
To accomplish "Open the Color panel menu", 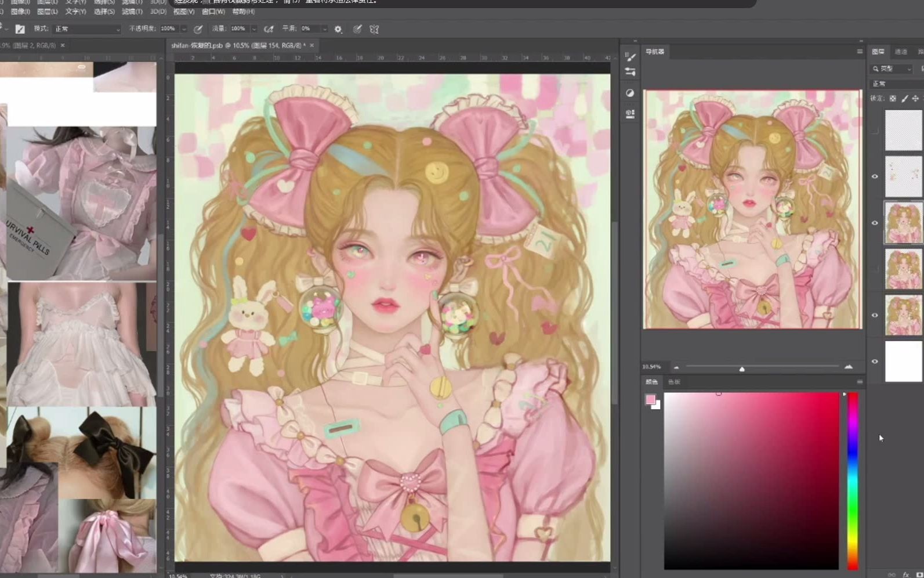I will tap(860, 382).
